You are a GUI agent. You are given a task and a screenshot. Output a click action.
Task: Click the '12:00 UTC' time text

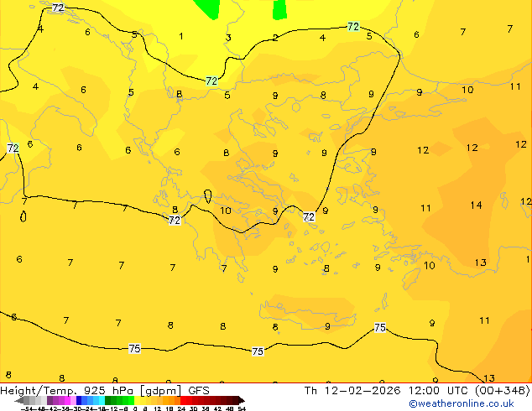point(439,391)
